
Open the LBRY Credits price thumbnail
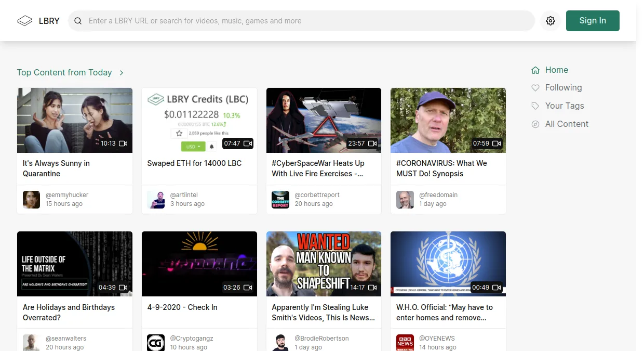[199, 120]
